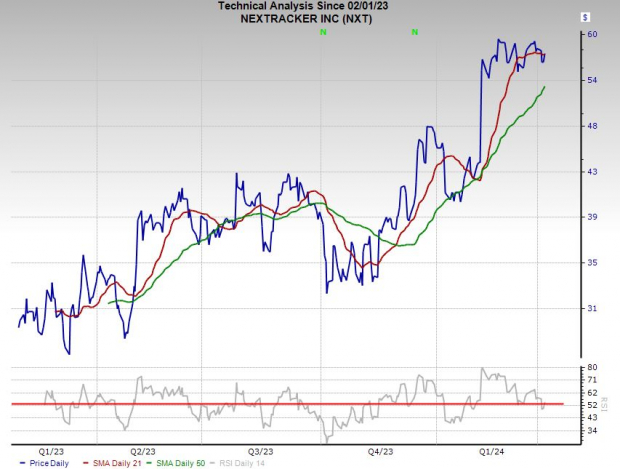620x469 pixels.
Task: Click the blue price line's latest point
Action: coord(544,55)
